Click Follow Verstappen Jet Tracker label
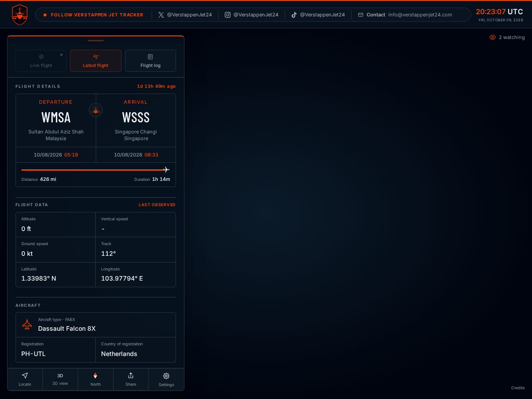The height and width of the screenshot is (399, 532). pos(97,15)
